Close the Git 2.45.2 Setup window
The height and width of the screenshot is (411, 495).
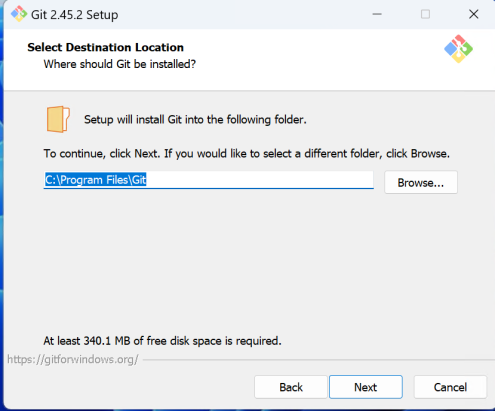(473, 14)
